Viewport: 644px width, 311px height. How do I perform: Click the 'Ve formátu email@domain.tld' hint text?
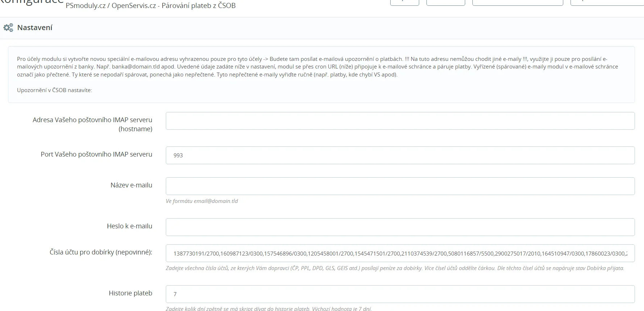pos(202,201)
